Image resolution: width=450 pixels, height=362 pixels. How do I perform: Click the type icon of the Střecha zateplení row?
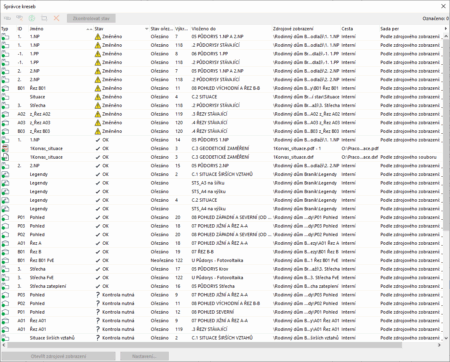5,286
